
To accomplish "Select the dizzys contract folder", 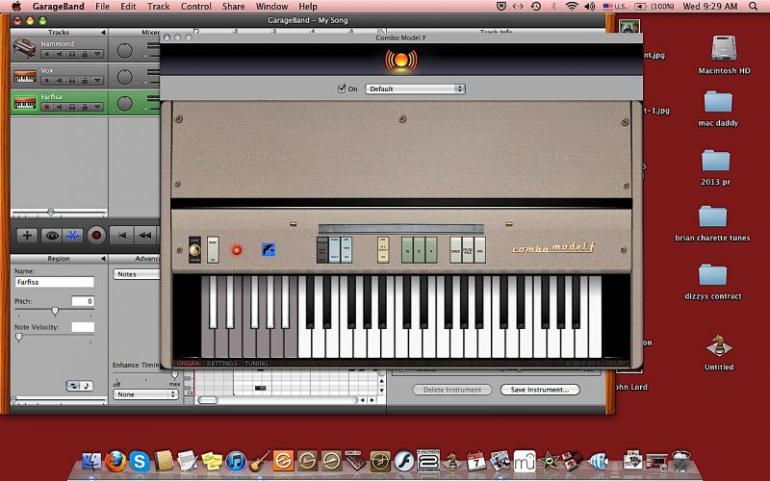I will (713, 275).
